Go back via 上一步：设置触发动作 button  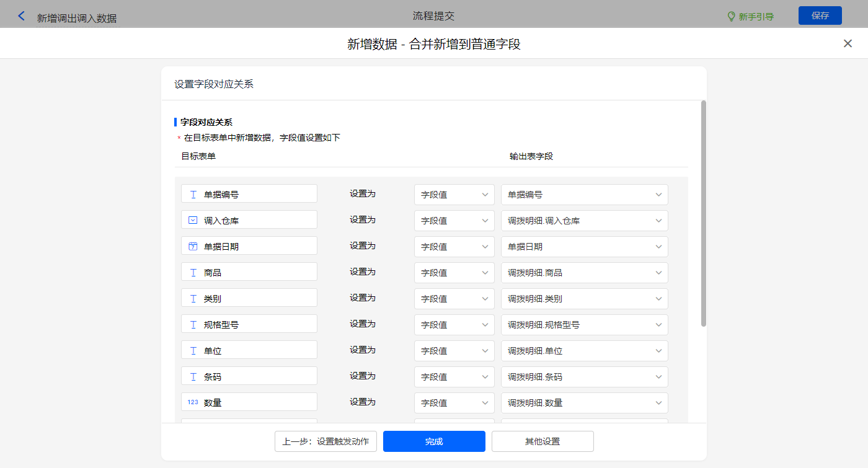pyautogui.click(x=325, y=441)
